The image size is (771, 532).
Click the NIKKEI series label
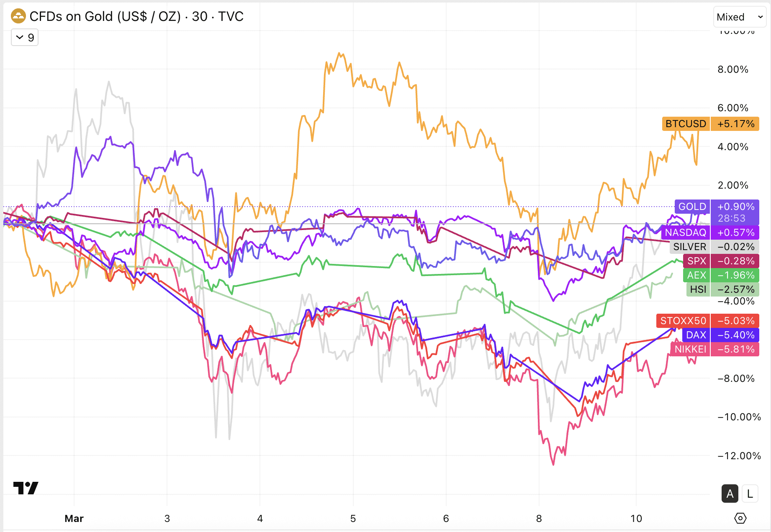point(690,349)
